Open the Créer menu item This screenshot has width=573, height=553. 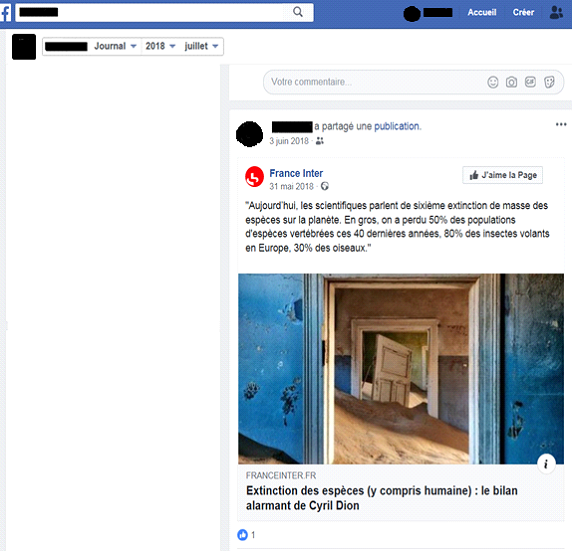523,12
